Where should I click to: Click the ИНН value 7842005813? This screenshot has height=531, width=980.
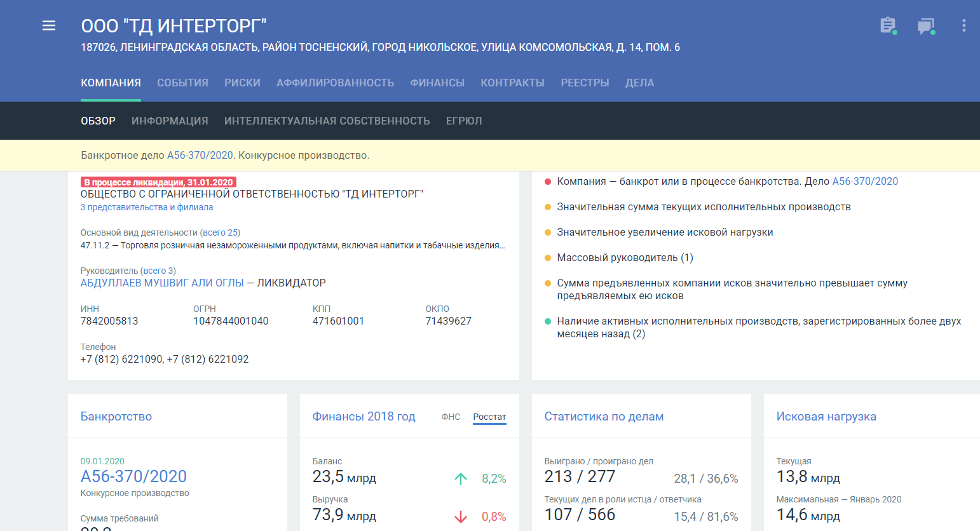pos(109,321)
